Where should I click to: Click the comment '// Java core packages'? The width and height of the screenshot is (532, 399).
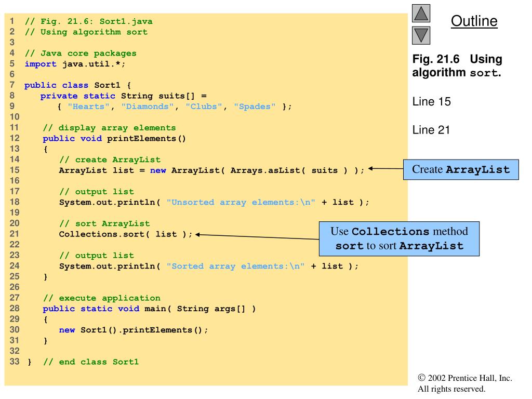pos(81,54)
